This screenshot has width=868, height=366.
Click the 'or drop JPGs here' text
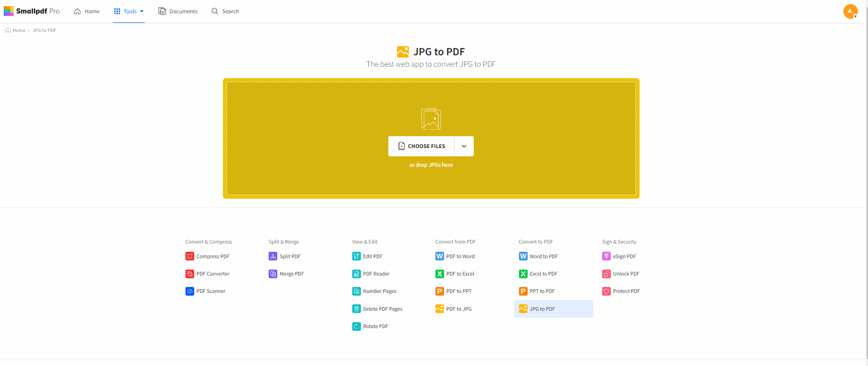coord(431,165)
